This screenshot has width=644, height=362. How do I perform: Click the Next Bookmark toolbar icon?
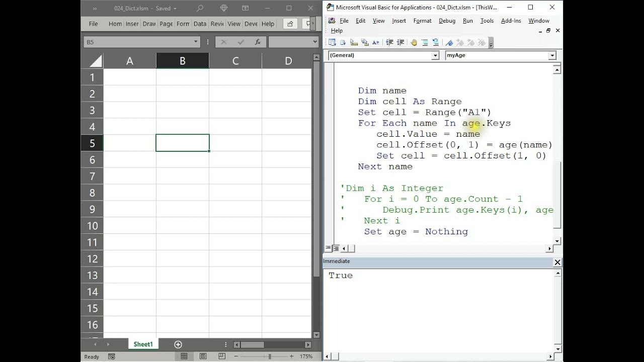point(460,43)
